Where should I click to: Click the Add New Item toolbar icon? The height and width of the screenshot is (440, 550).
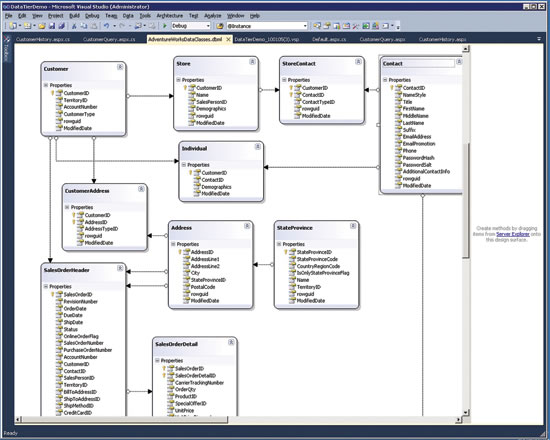pos(27,26)
